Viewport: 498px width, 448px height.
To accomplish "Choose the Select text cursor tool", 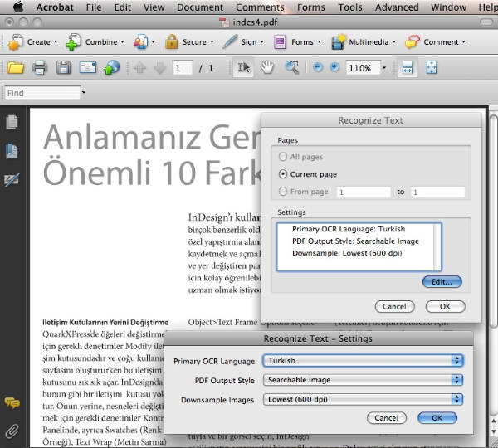I will (243, 67).
